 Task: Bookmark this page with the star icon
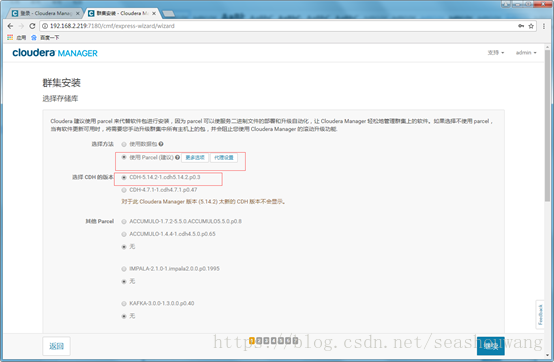pos(531,26)
